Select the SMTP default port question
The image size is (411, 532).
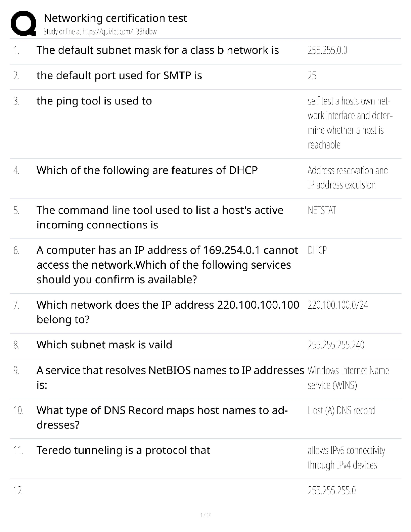click(x=119, y=76)
